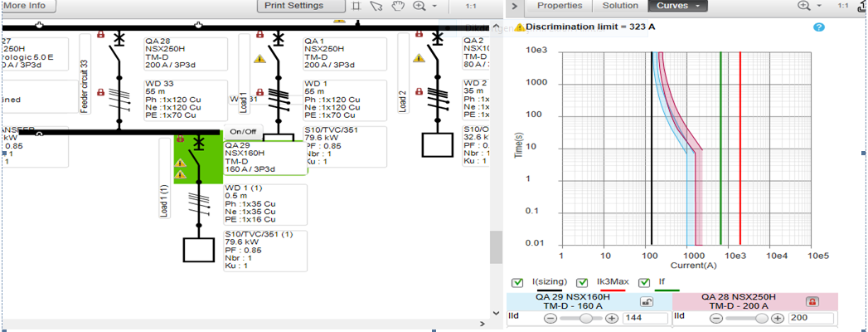Viewport: 868px width, 332px height.
Task: Click the plus button for QA 29 Ild
Action: pyautogui.click(x=612, y=318)
